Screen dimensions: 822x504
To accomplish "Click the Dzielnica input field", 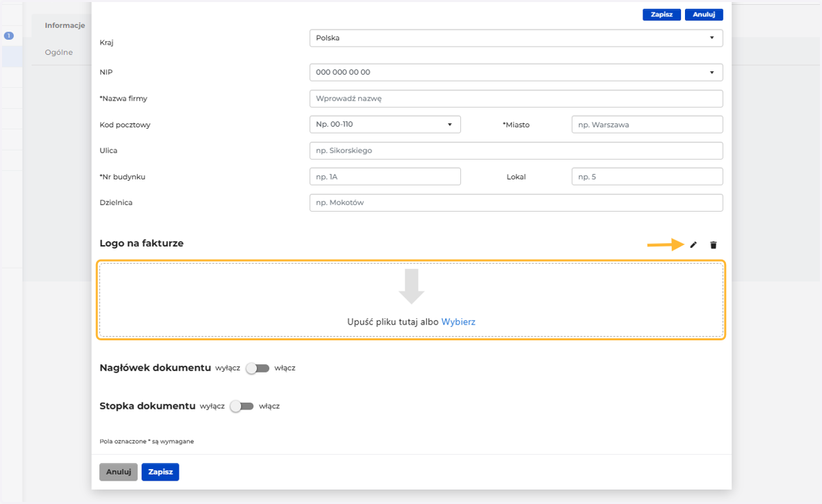I will point(516,203).
